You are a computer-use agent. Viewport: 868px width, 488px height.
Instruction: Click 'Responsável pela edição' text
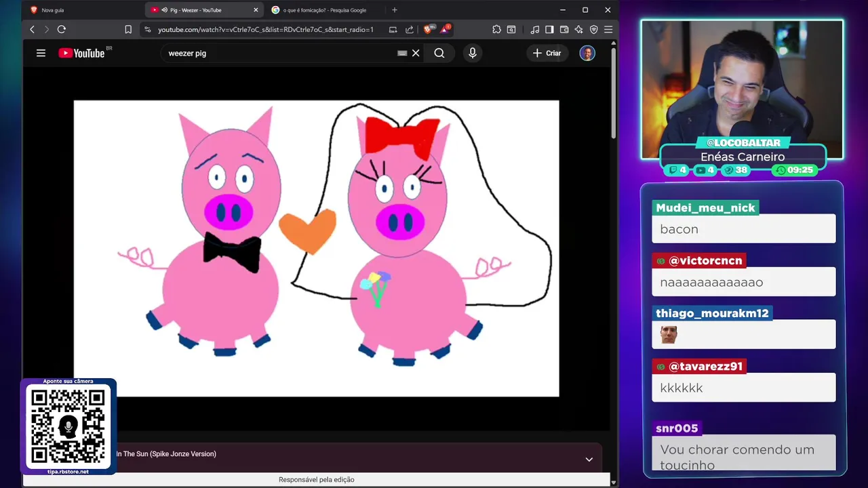(x=317, y=480)
